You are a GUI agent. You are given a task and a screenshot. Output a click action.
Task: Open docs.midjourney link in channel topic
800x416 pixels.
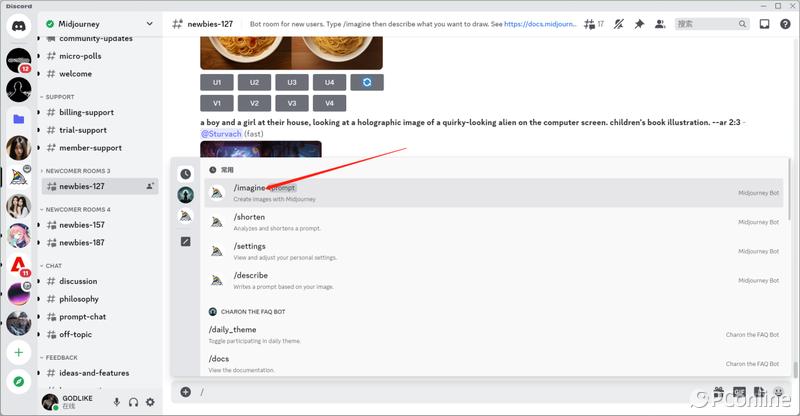pyautogui.click(x=540, y=24)
